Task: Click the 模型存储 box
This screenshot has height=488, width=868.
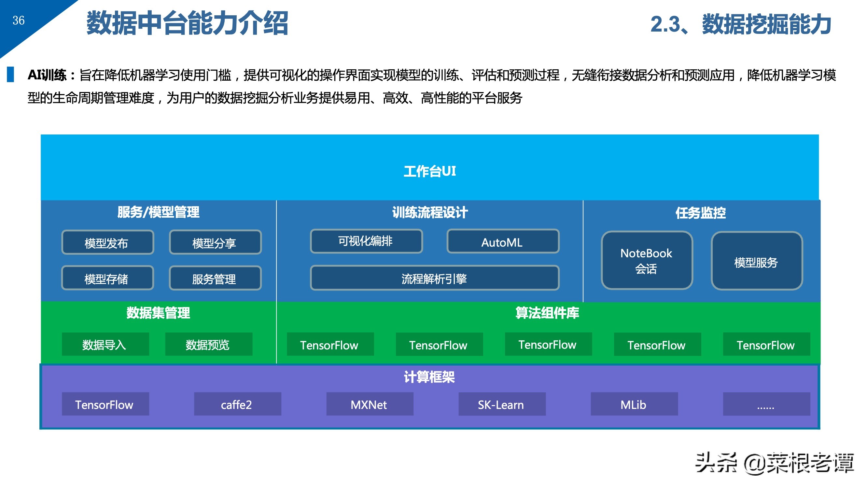Action: tap(107, 278)
